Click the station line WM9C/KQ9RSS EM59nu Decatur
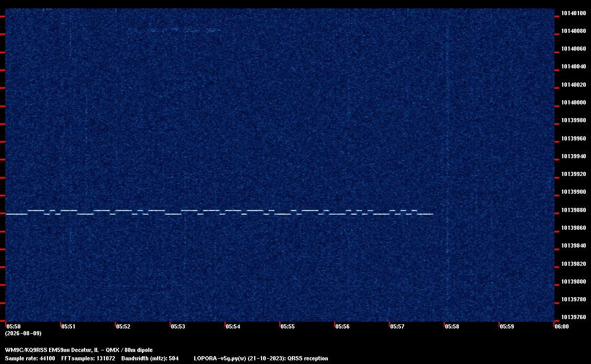 79,350
